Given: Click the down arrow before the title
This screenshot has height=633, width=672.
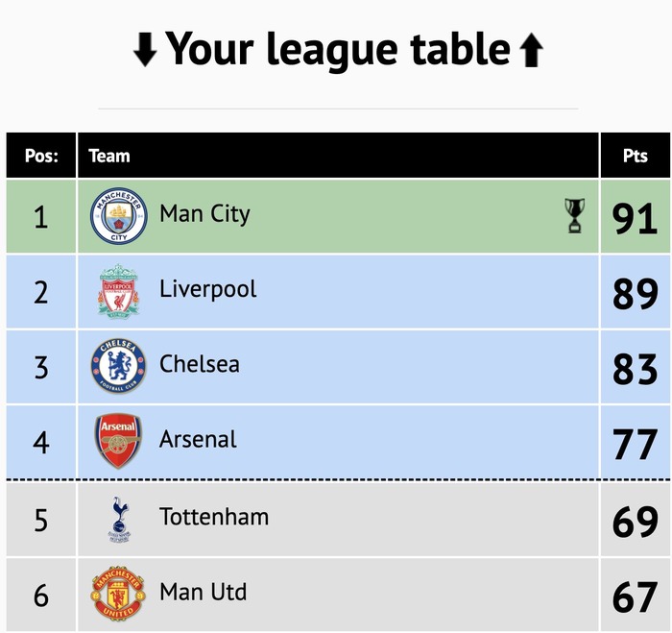Looking at the screenshot, I should 145,50.
